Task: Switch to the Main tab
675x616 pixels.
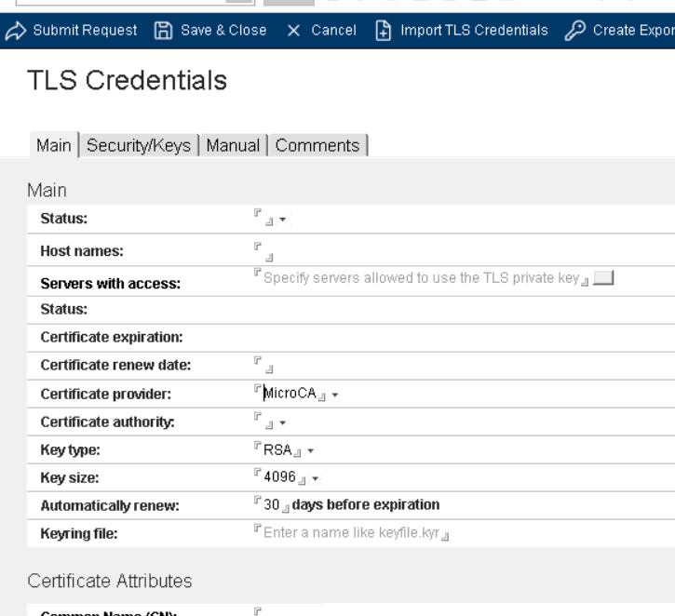Action: [54, 145]
